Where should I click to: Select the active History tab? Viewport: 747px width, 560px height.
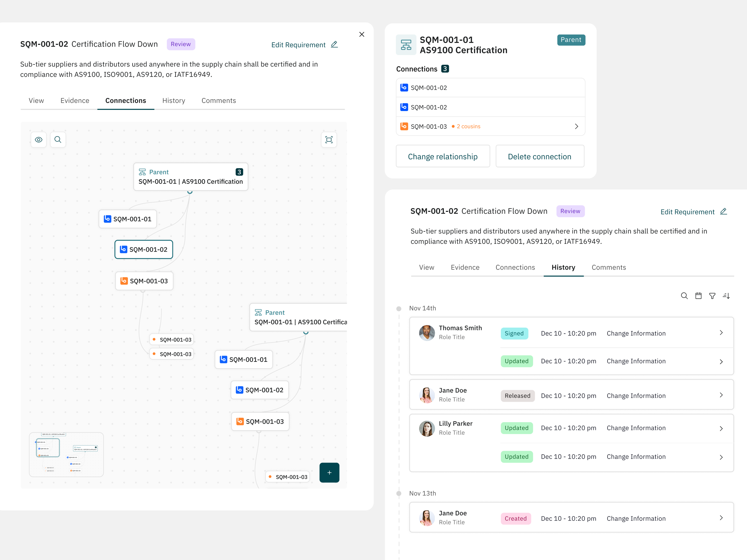563,267
